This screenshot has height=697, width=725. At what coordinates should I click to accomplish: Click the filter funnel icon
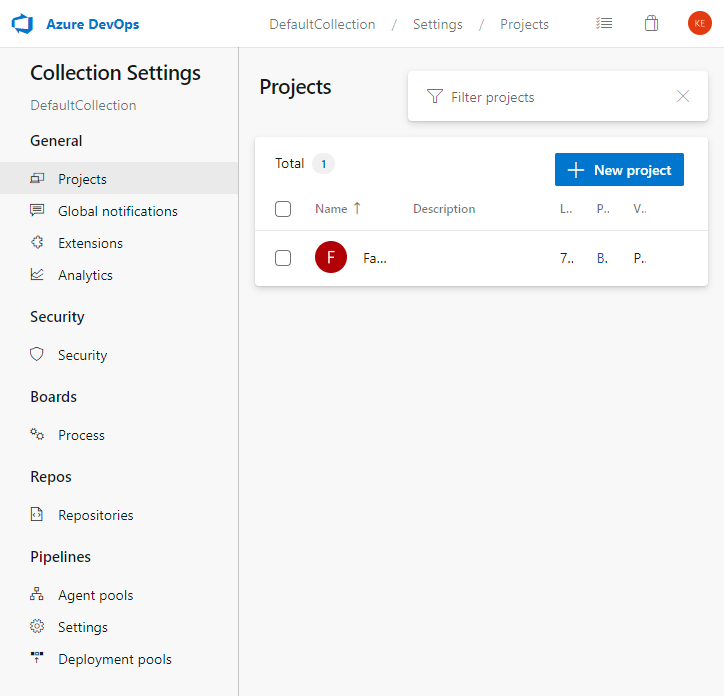(x=434, y=97)
